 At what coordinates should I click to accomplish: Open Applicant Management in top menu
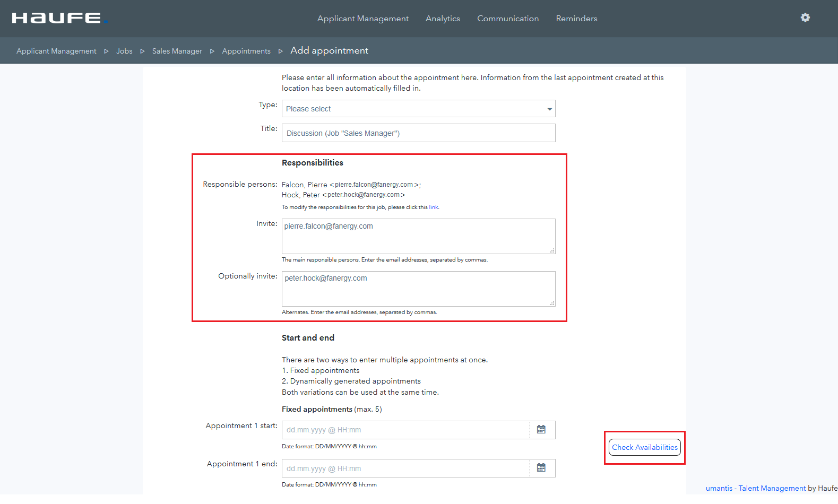click(x=362, y=19)
